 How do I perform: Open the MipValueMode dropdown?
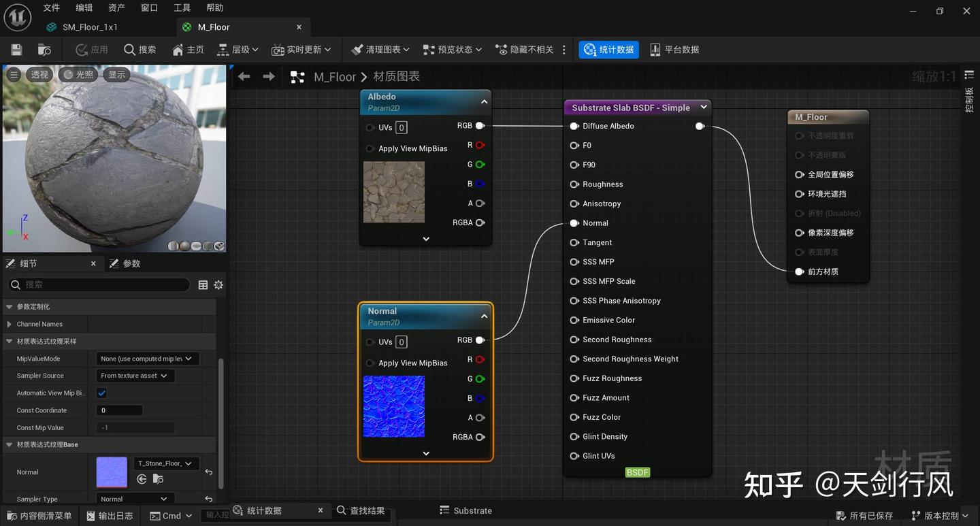[146, 359]
